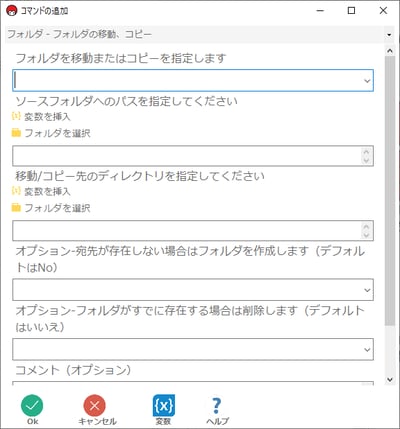Open the delete-existing-folder option dropdown
The height and width of the screenshot is (429, 400).
tap(193, 349)
